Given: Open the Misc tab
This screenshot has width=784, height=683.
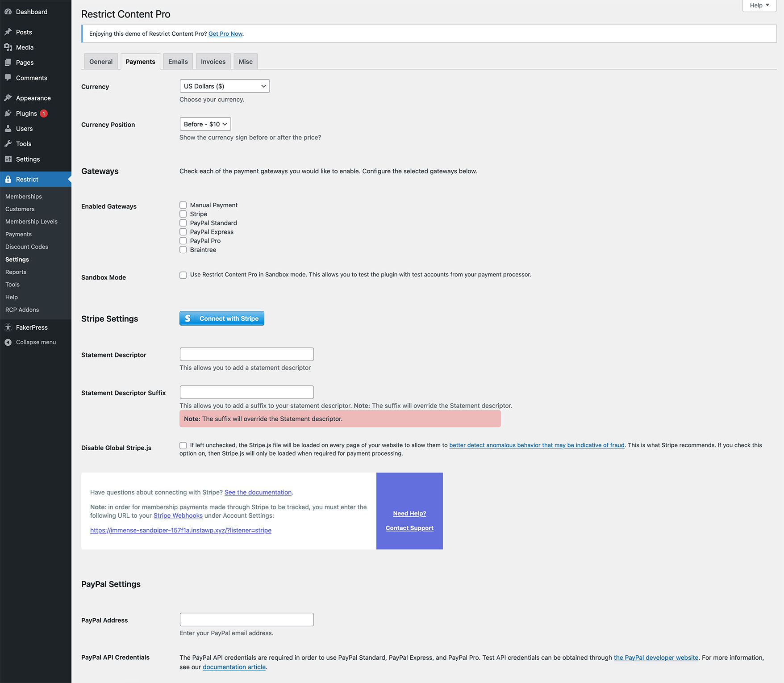Looking at the screenshot, I should point(246,62).
